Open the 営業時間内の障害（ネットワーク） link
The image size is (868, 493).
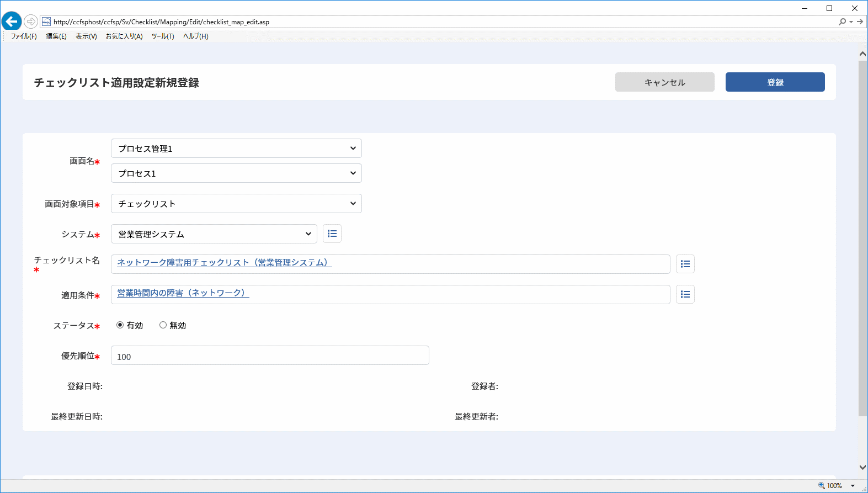click(183, 293)
